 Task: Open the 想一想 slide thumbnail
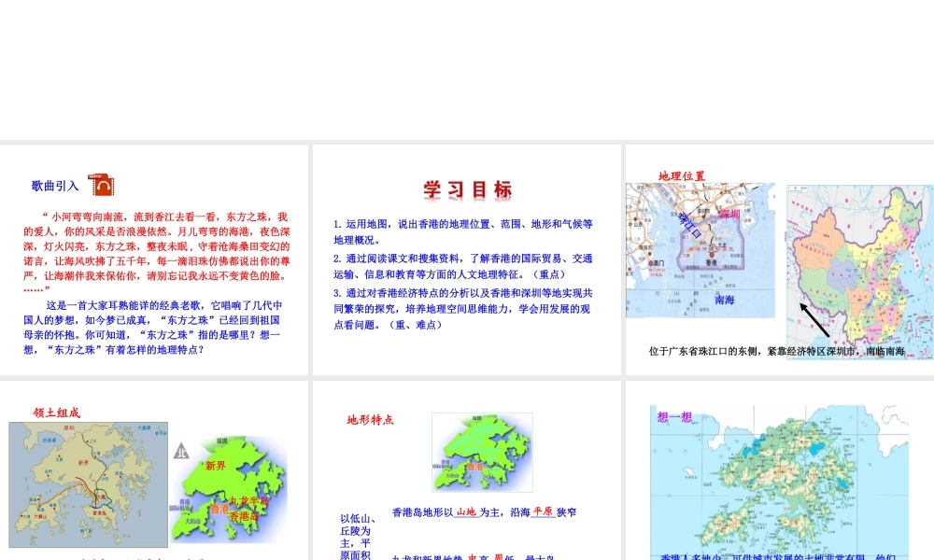[x=780, y=470]
